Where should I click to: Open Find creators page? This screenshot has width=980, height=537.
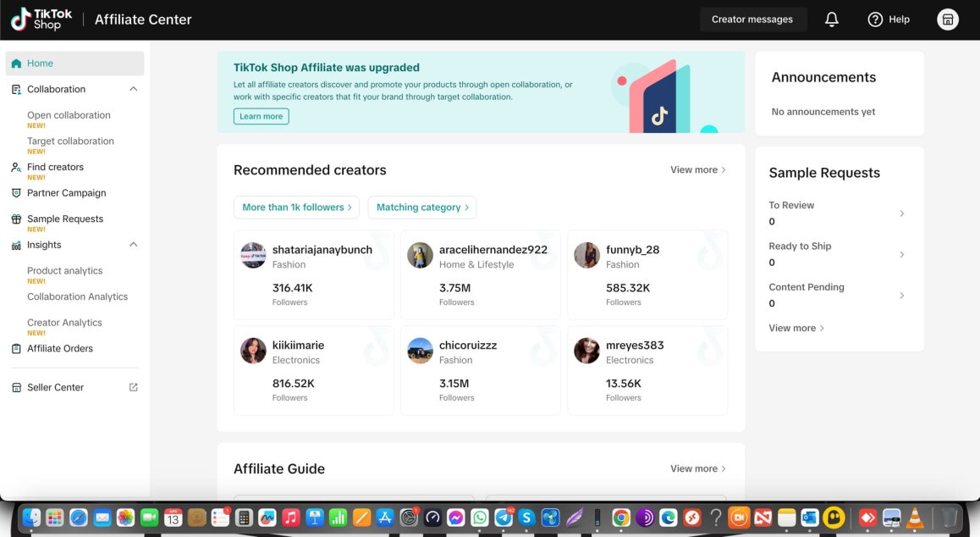coord(55,167)
